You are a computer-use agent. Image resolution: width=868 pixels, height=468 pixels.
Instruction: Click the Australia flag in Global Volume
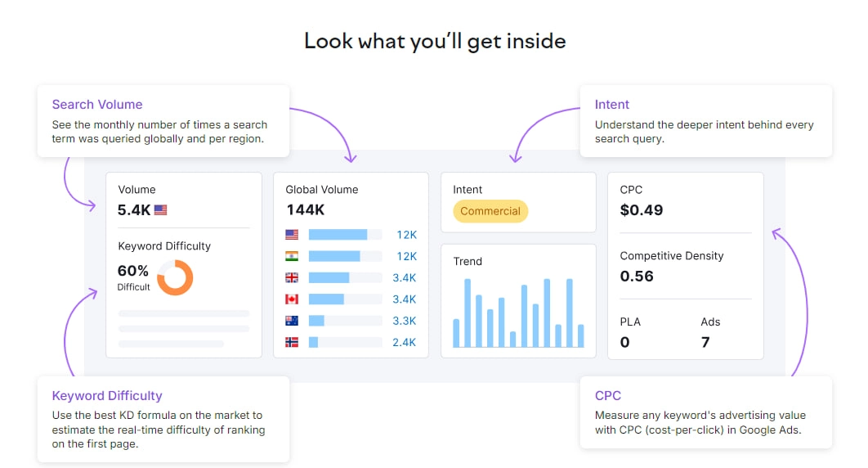point(292,321)
